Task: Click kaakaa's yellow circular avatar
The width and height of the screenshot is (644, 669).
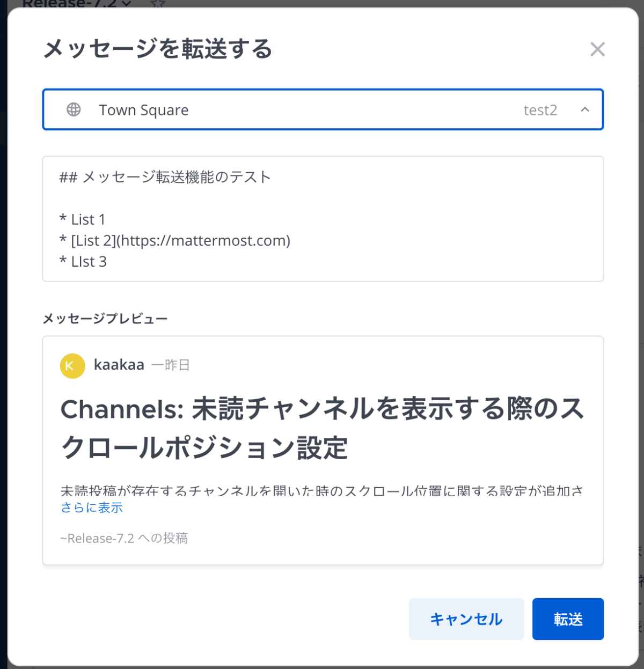Action: pos(72,366)
